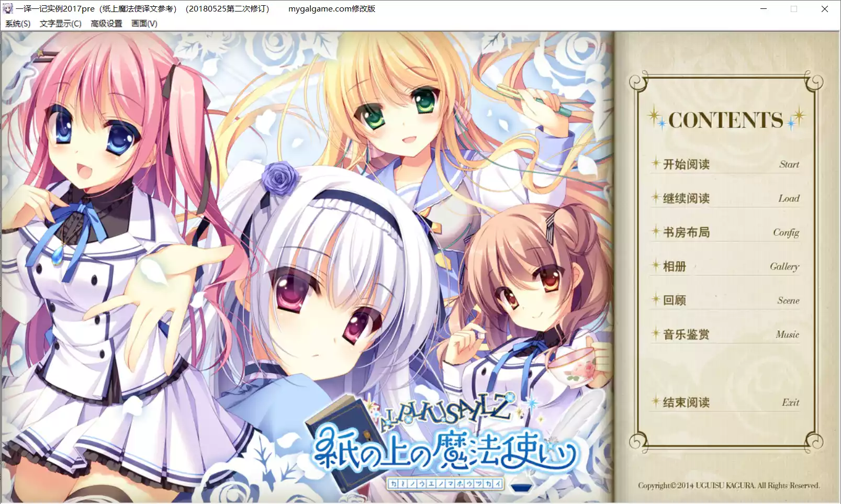The image size is (841, 504).
Task: Open the 高级设置 menu
Action: click(106, 24)
